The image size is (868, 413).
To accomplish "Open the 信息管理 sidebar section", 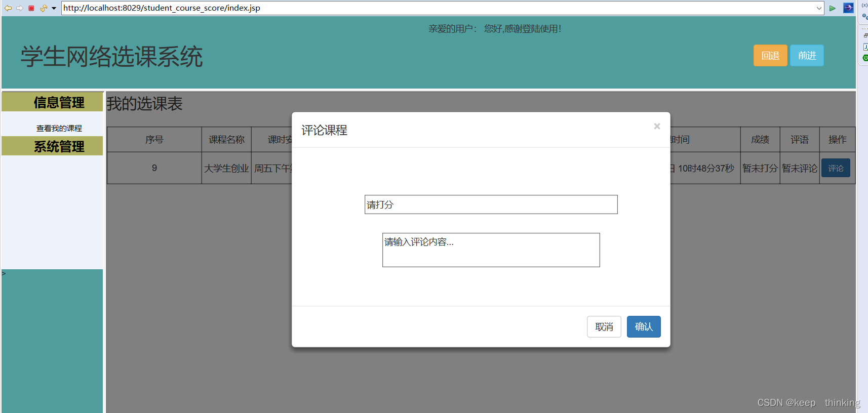I will (x=52, y=102).
